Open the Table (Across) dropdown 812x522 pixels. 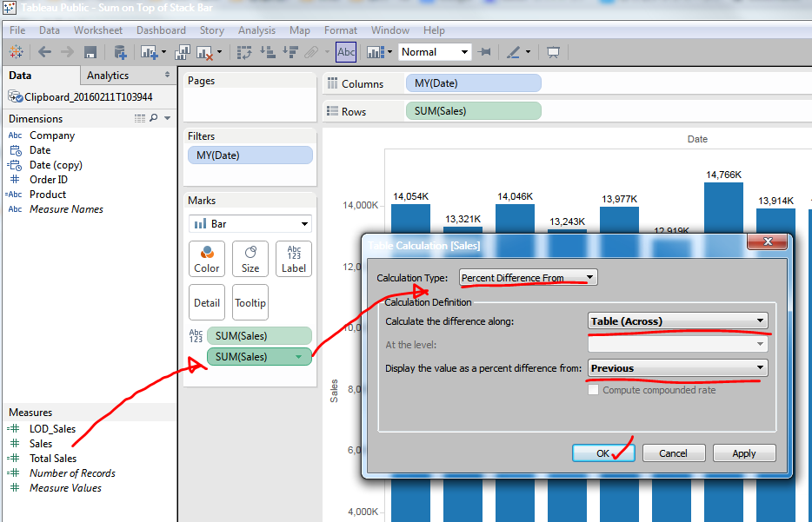pyautogui.click(x=677, y=321)
